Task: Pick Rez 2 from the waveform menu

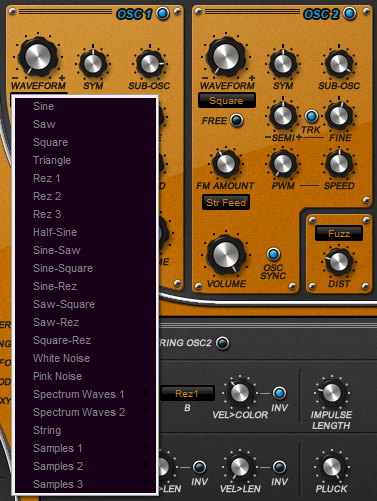Action: tap(86, 196)
